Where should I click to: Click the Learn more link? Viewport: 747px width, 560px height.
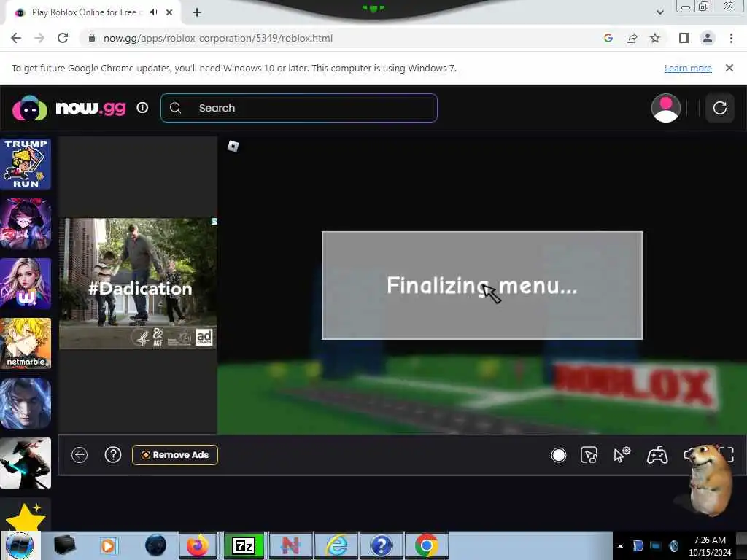[688, 68]
